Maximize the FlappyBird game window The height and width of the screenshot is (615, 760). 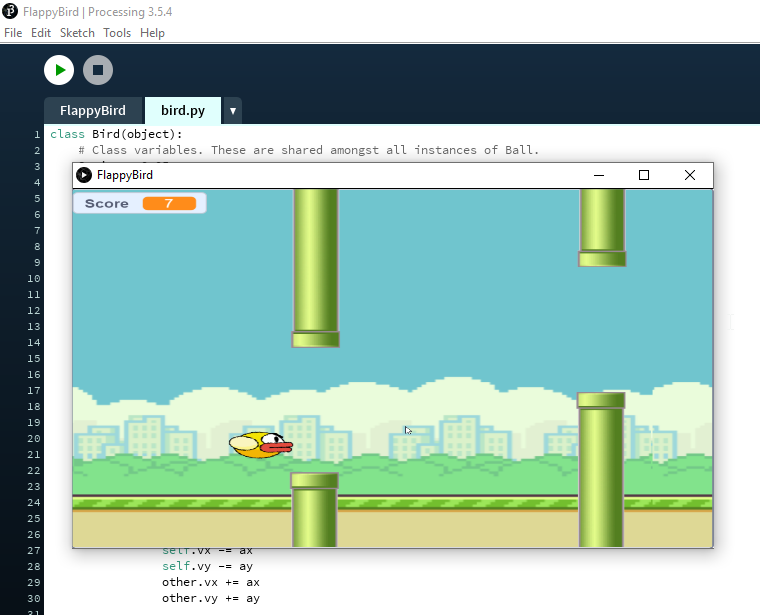[644, 175]
